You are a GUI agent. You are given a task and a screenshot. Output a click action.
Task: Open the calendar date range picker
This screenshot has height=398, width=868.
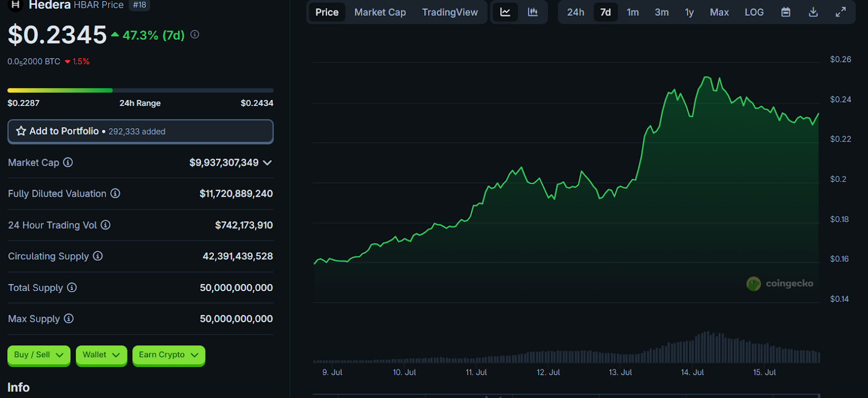point(786,12)
